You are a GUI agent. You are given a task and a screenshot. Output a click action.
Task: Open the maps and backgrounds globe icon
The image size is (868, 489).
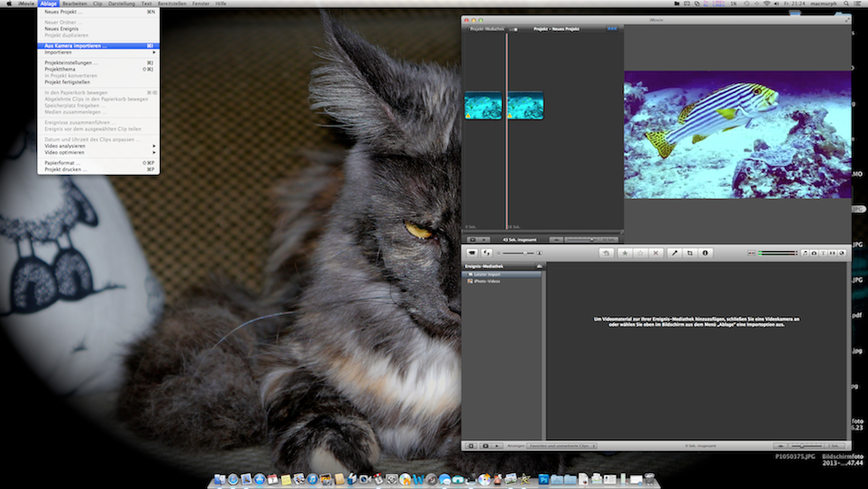click(842, 253)
